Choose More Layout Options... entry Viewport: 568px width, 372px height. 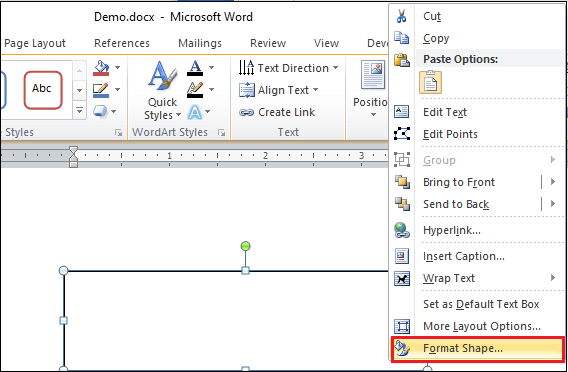pyautogui.click(x=478, y=326)
